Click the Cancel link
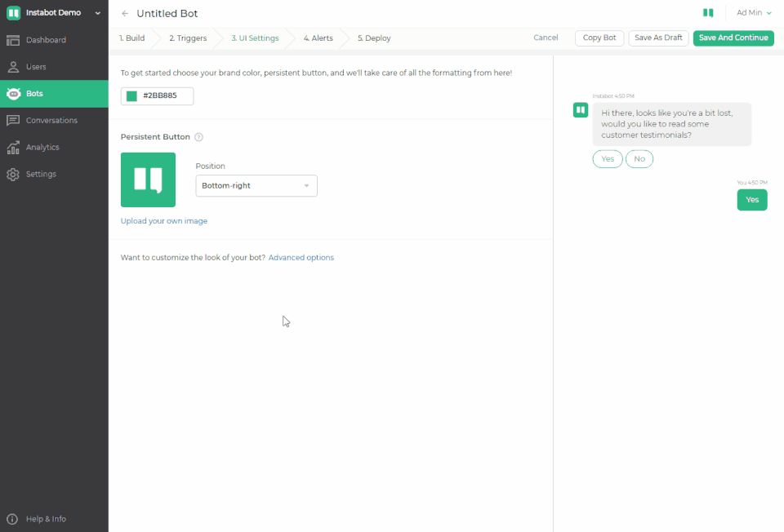This screenshot has width=784, height=532. click(x=546, y=38)
